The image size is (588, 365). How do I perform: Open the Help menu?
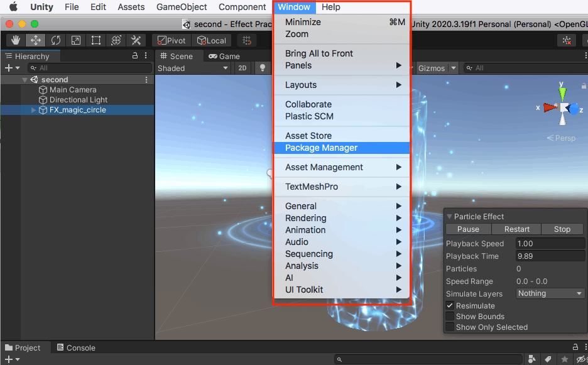330,7
